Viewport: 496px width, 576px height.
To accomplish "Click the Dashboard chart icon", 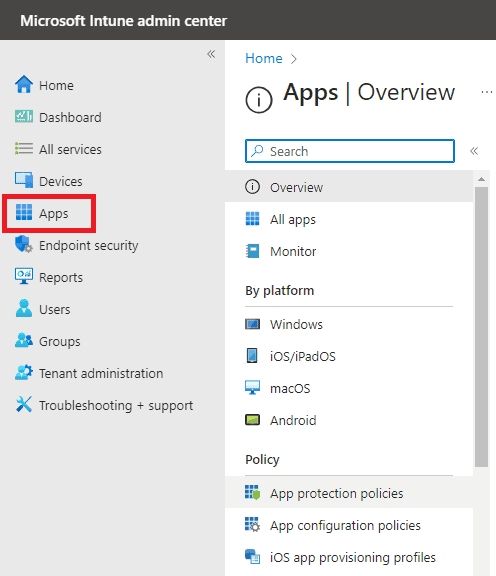I will click(24, 116).
